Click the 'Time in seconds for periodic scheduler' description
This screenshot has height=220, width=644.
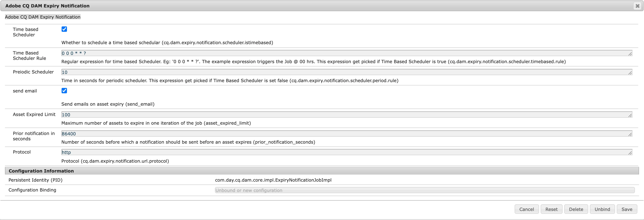tap(230, 81)
